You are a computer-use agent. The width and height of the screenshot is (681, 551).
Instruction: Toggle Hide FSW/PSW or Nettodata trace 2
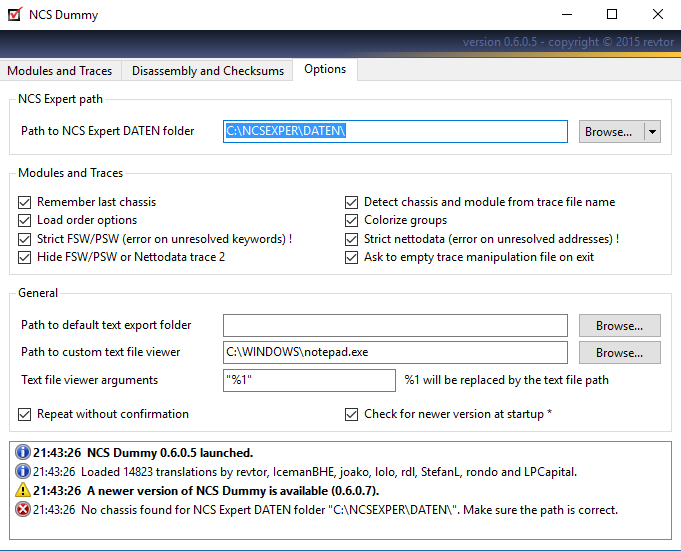[25, 257]
